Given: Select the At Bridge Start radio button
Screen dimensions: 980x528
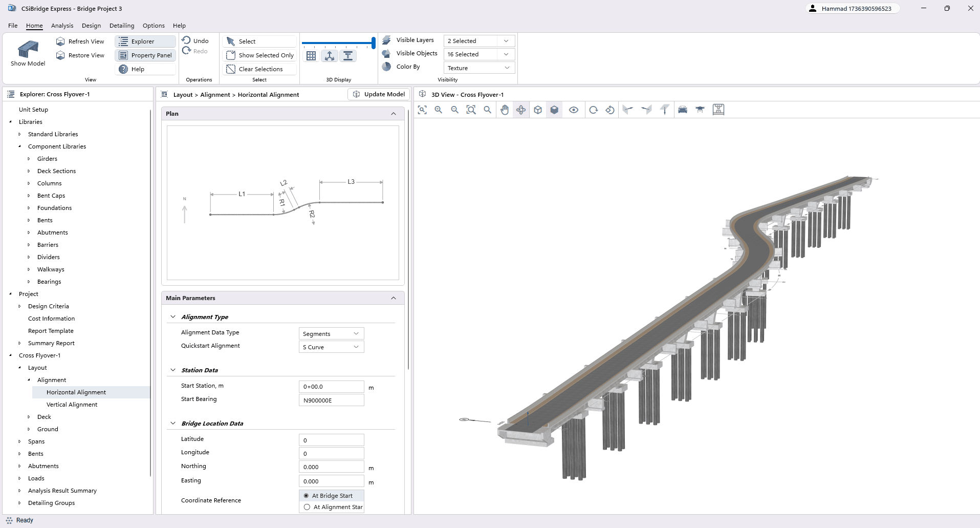Looking at the screenshot, I should pyautogui.click(x=307, y=496).
